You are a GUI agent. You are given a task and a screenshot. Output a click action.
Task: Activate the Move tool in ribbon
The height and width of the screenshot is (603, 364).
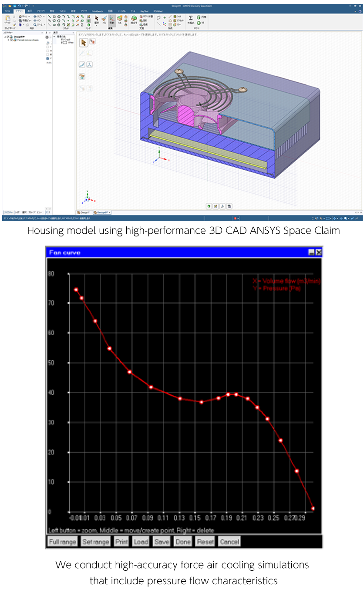112,19
